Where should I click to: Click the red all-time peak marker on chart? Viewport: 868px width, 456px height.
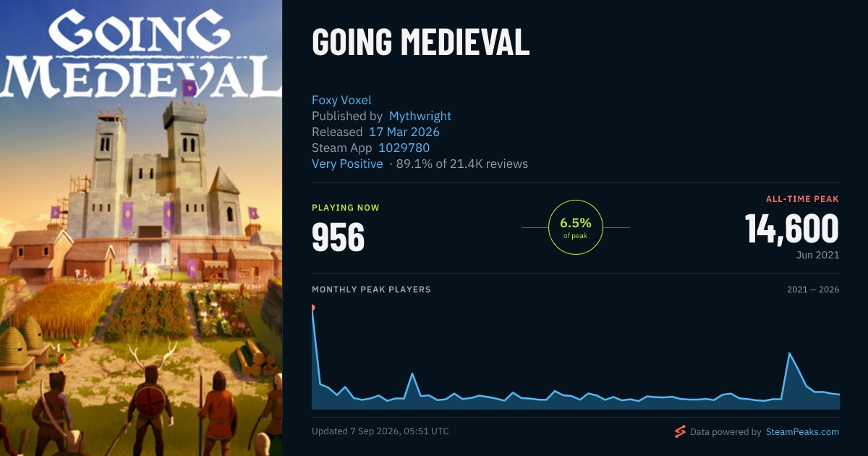pyautogui.click(x=312, y=308)
